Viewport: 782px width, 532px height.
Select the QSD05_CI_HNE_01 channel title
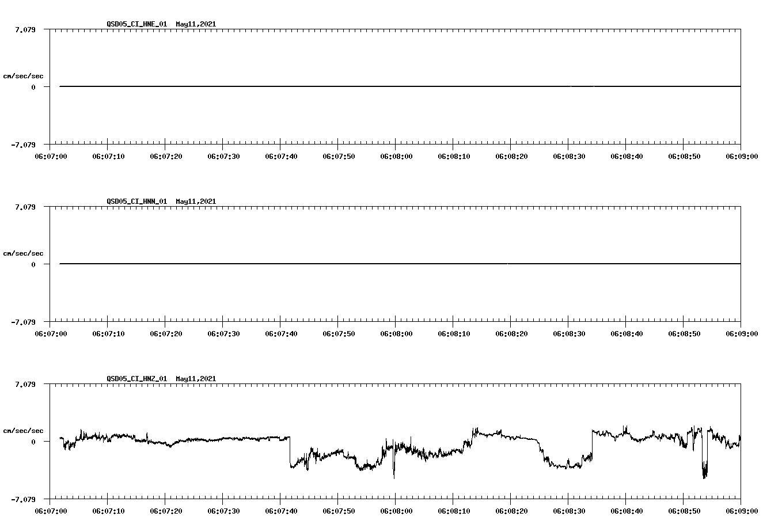136,24
